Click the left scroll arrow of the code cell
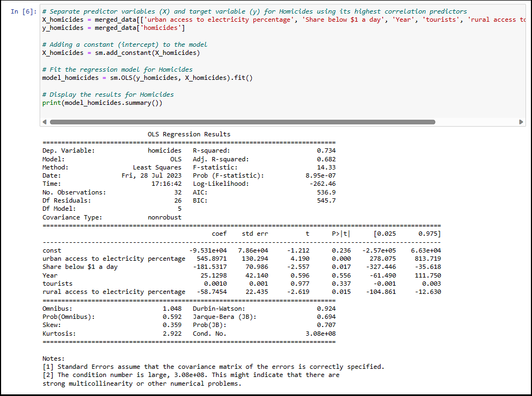This screenshot has width=532, height=396. [43, 122]
